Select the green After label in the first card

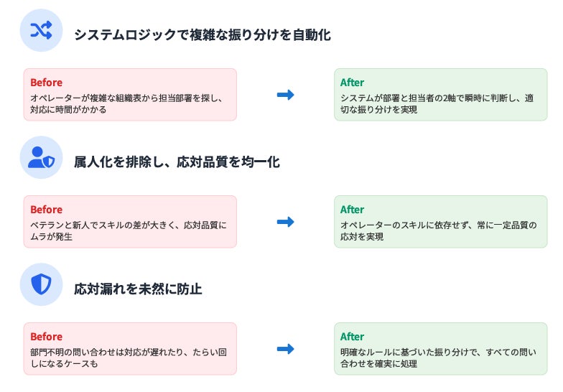point(352,83)
